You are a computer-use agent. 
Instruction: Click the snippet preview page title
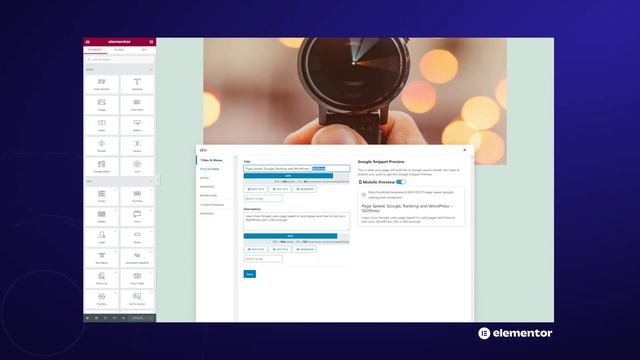[407, 209]
